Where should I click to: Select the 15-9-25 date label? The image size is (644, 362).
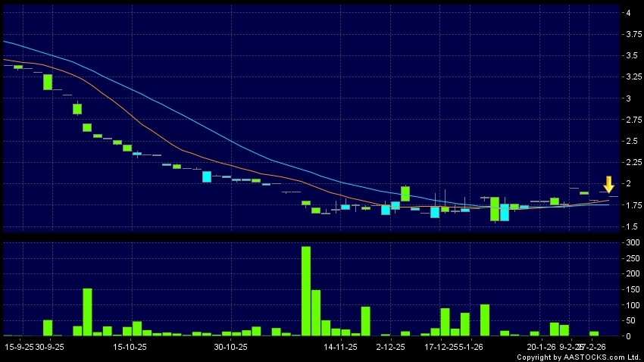pos(18,347)
